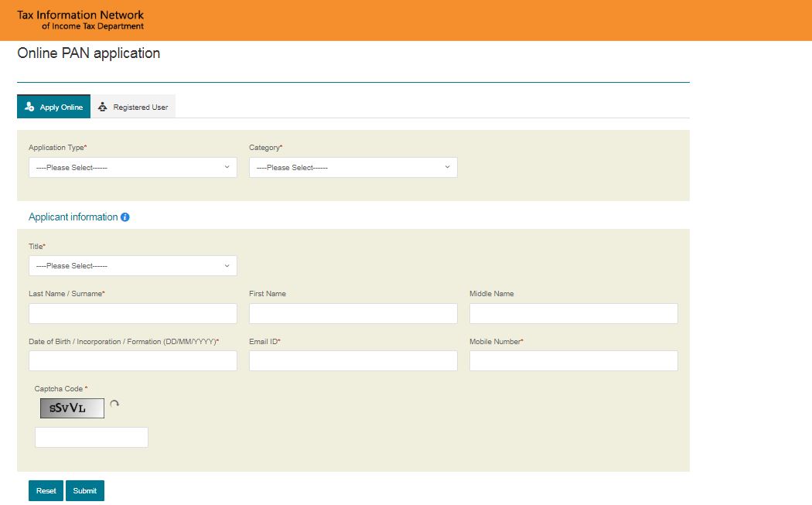Click the Mobile Number field
The image size is (812, 505).
click(573, 361)
